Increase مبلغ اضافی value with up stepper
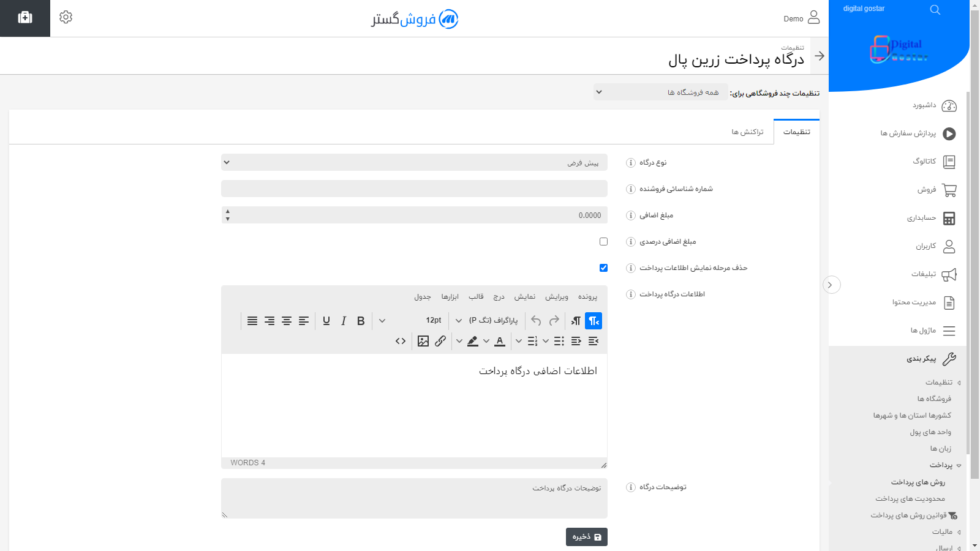Screen dimensions: 980x551 coord(228,212)
